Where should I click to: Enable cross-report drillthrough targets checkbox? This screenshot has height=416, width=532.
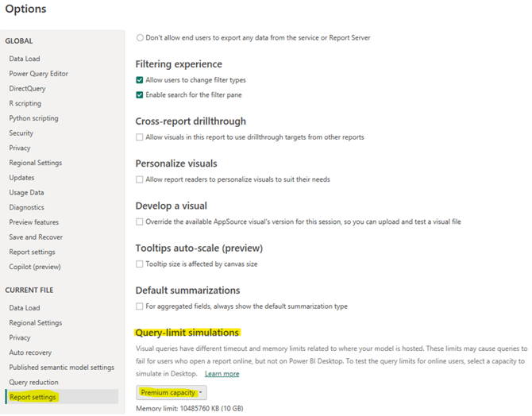(x=141, y=137)
